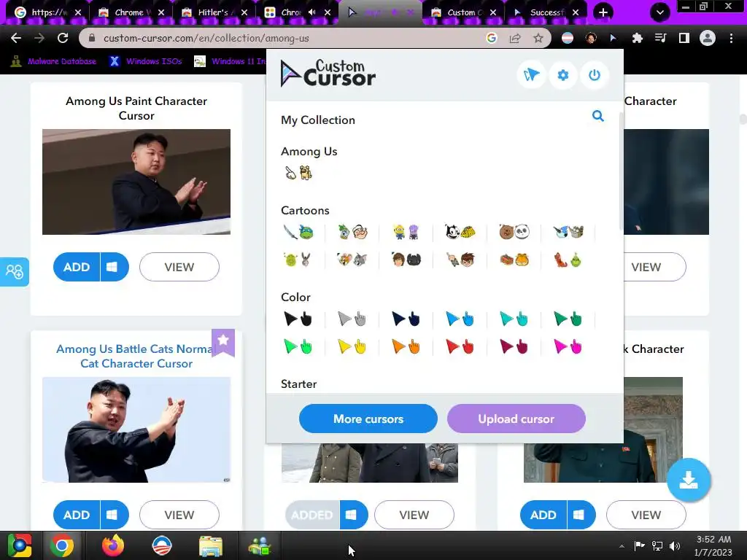747x560 pixels.
Task: Pick the orange color cursor
Action: click(x=406, y=346)
